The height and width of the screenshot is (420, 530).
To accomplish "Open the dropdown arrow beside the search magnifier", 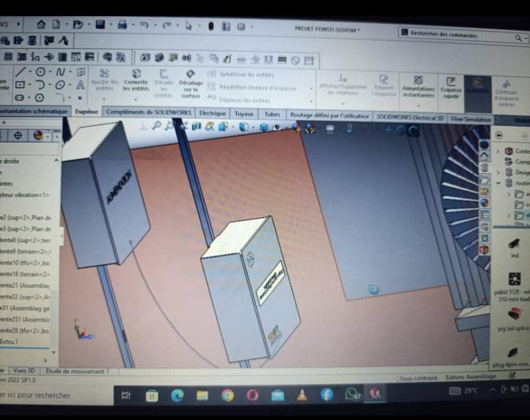I will (x=525, y=38).
